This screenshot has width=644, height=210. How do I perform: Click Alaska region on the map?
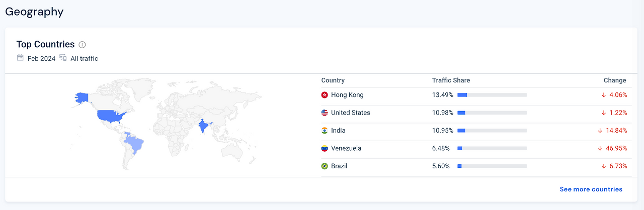(81, 98)
